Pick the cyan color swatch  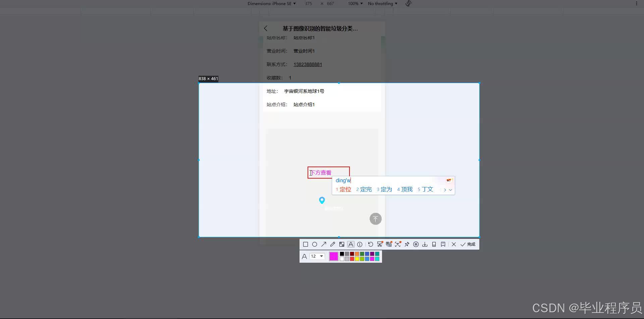coord(377,259)
